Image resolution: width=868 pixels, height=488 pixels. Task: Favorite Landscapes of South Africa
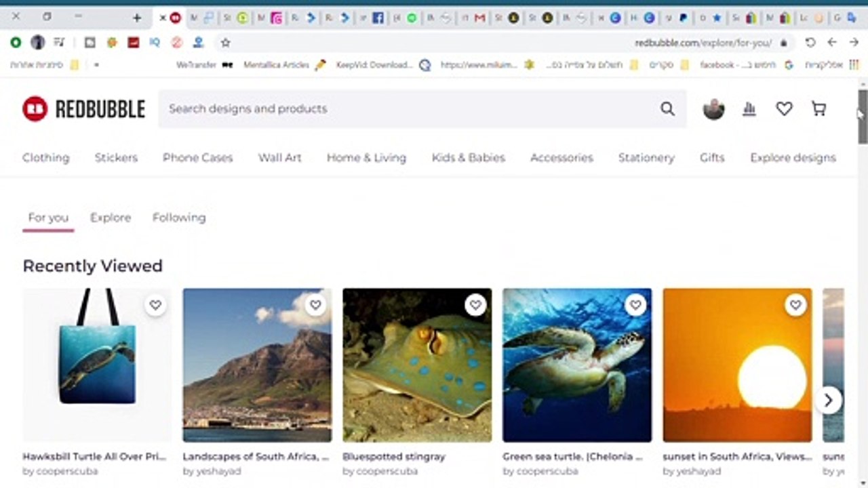[x=315, y=305]
